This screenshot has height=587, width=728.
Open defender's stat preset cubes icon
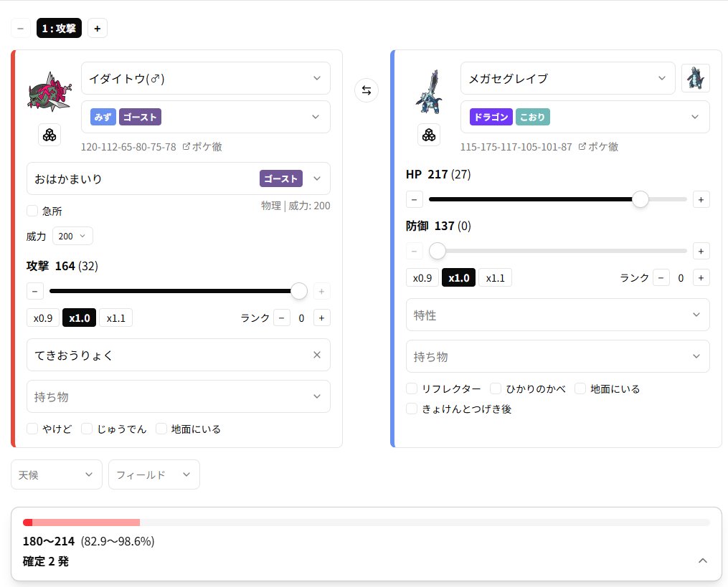coord(429,135)
